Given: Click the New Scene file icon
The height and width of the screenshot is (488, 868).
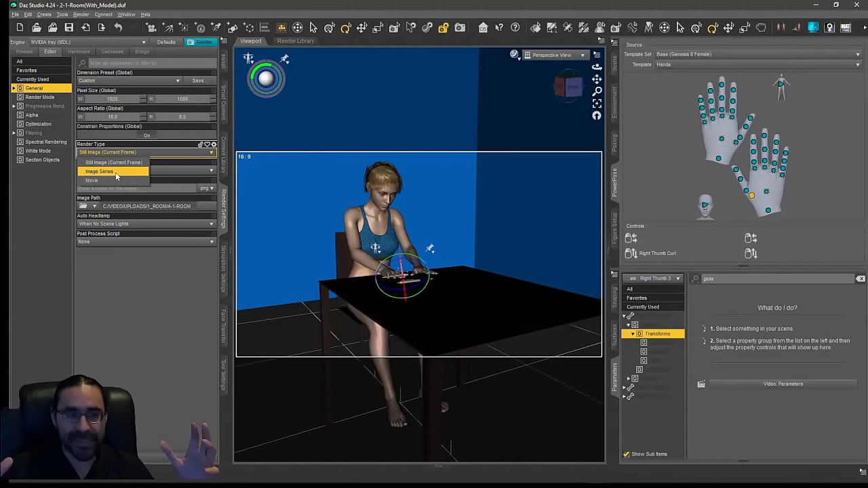Looking at the screenshot, I should (x=20, y=28).
